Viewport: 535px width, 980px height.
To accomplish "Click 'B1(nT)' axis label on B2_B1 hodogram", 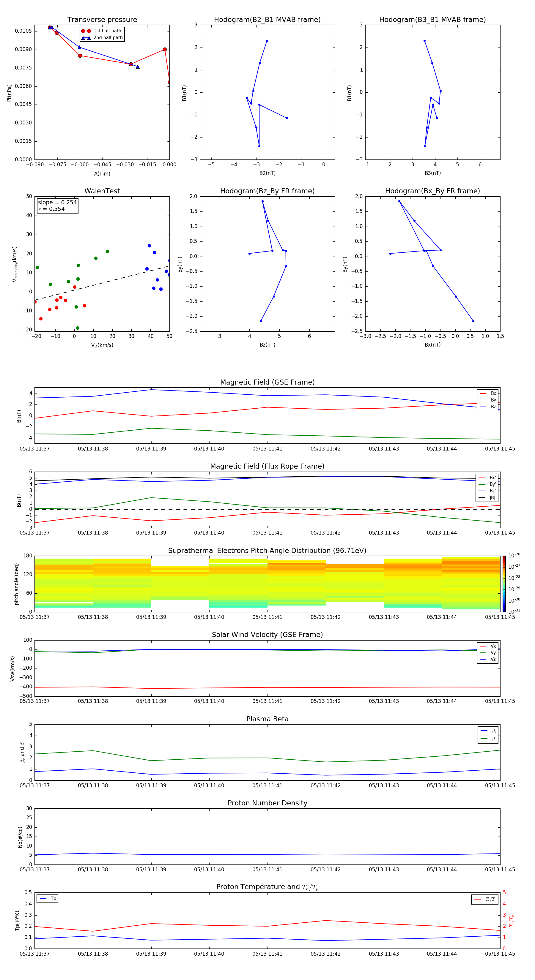I will pyautogui.click(x=184, y=93).
